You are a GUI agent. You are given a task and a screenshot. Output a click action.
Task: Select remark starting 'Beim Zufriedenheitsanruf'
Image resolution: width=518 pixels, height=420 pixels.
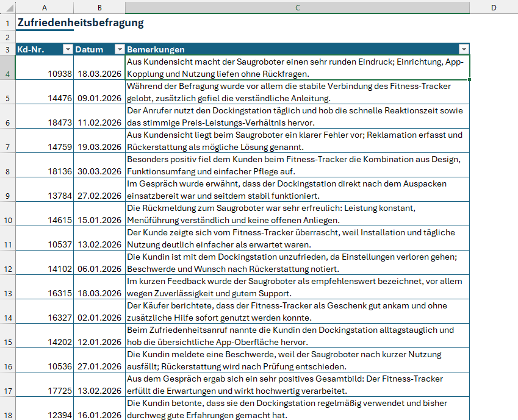pos(297,336)
